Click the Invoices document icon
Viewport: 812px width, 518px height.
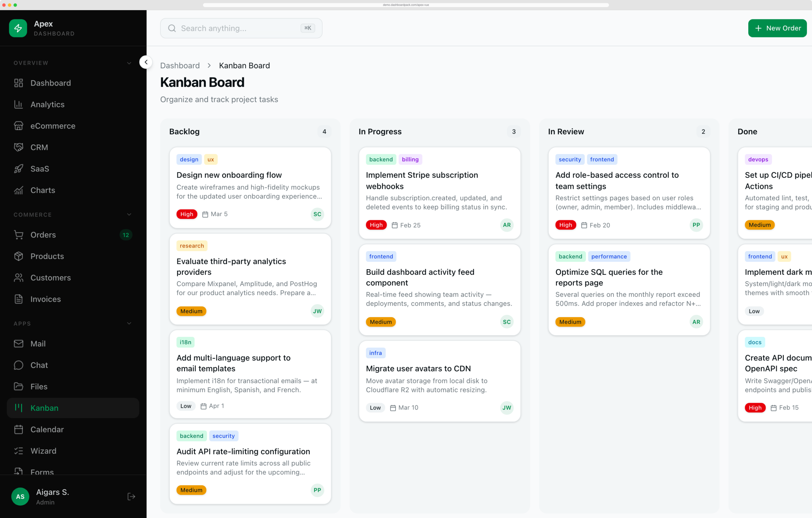pos(18,299)
